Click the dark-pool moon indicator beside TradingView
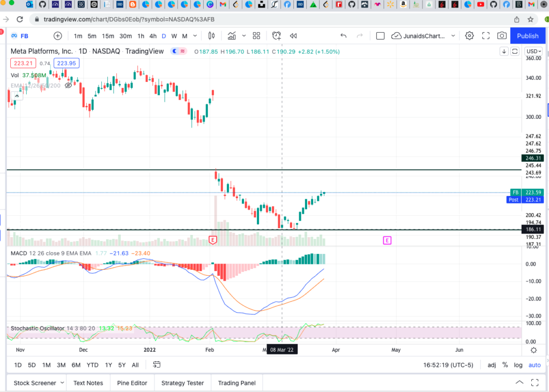The width and height of the screenshot is (549, 392). tap(174, 51)
